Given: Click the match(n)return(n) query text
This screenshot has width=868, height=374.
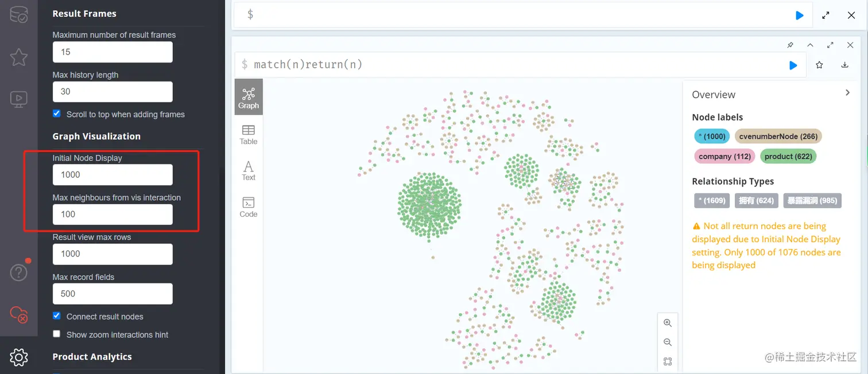Looking at the screenshot, I should point(308,64).
